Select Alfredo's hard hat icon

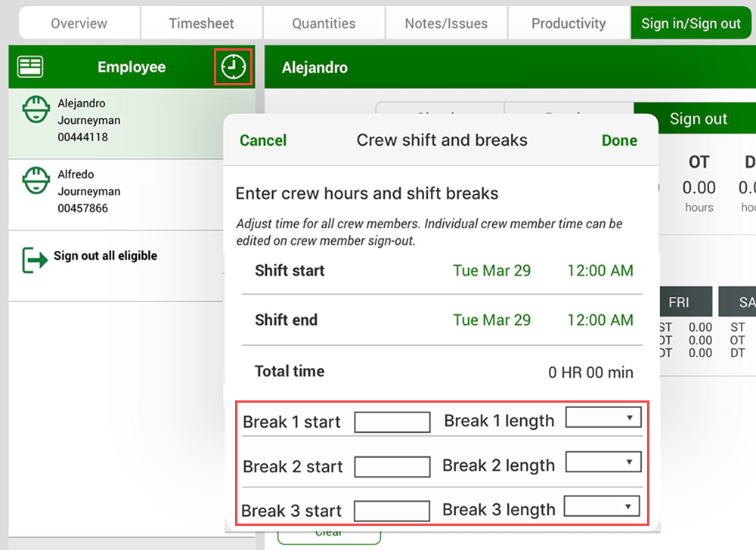36,181
